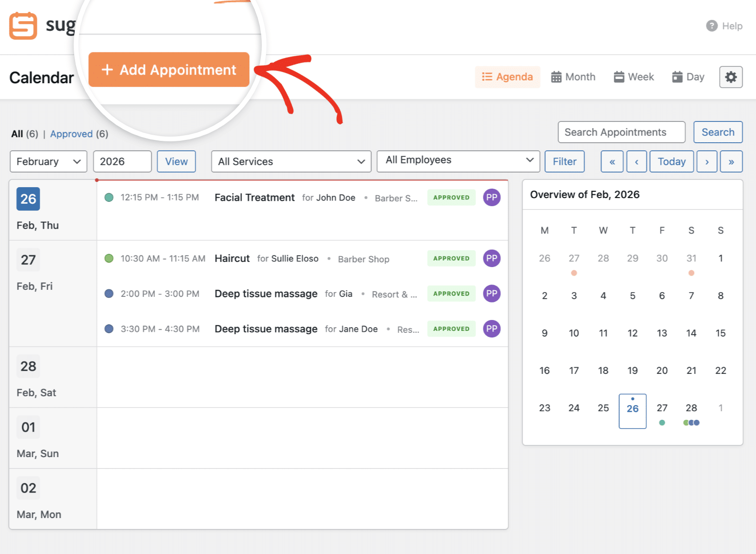
Task: Toggle the Approved status badge on Facial Treatment
Action: click(451, 198)
